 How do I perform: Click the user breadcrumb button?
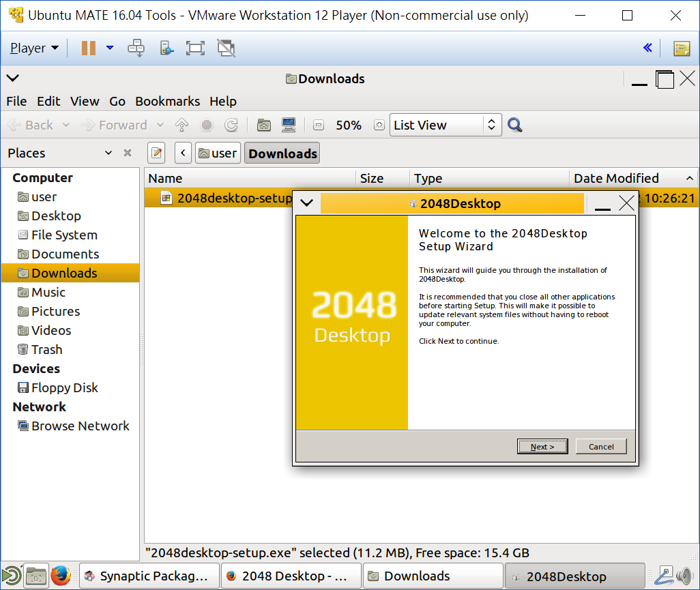[218, 153]
